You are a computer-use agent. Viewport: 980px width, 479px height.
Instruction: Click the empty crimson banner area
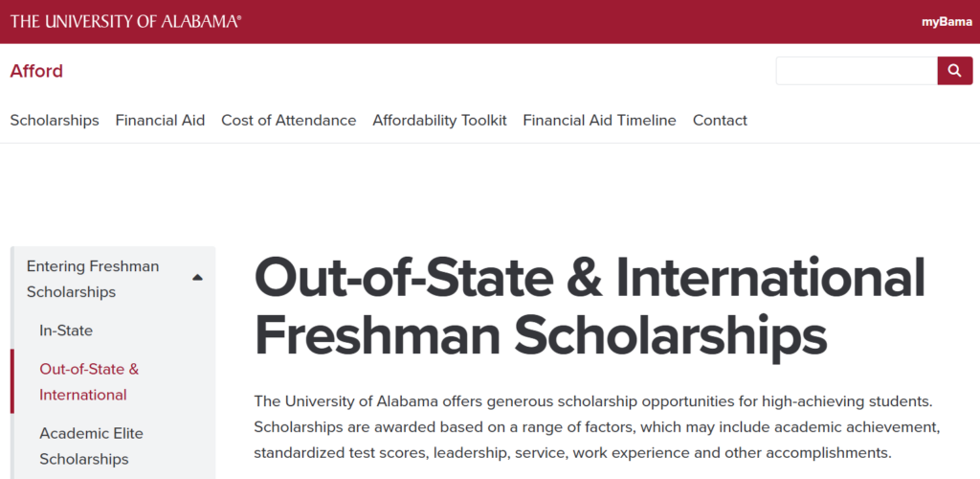click(x=581, y=22)
